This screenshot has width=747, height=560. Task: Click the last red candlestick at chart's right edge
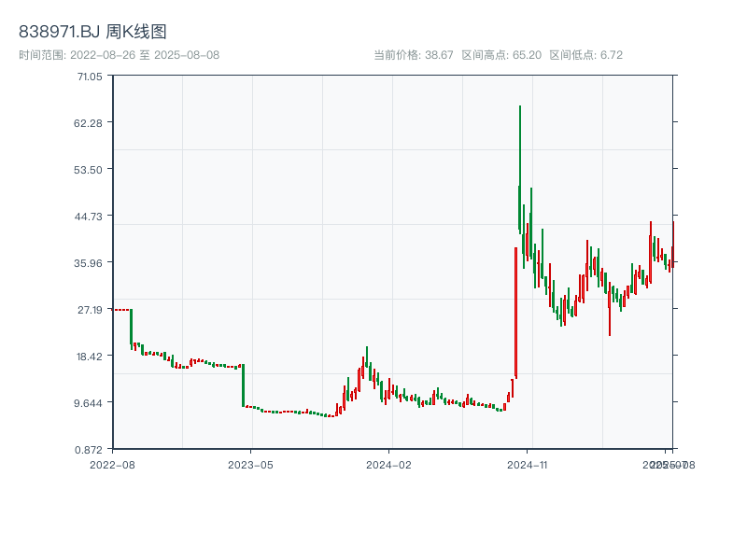pos(673,245)
